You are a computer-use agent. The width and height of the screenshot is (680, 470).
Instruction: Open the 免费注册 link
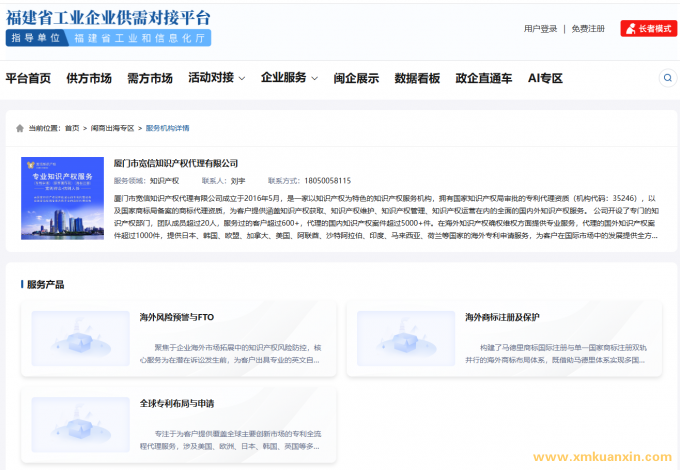point(588,29)
